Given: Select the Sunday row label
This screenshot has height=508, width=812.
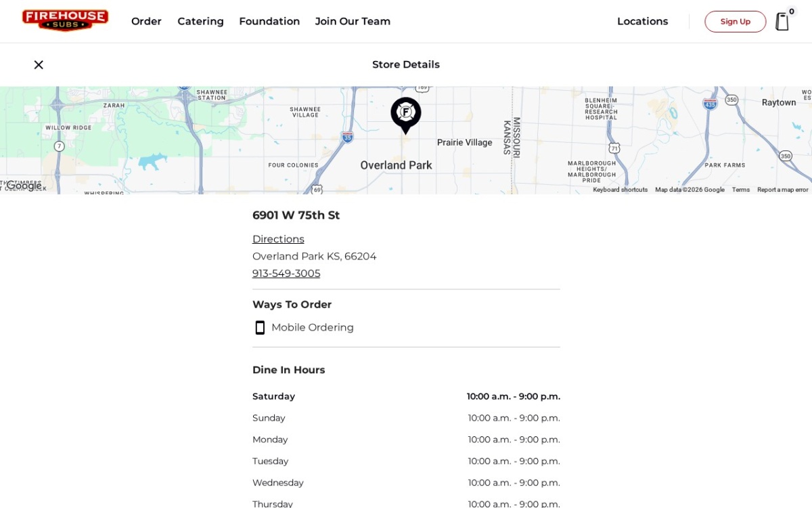Looking at the screenshot, I should pos(269,418).
